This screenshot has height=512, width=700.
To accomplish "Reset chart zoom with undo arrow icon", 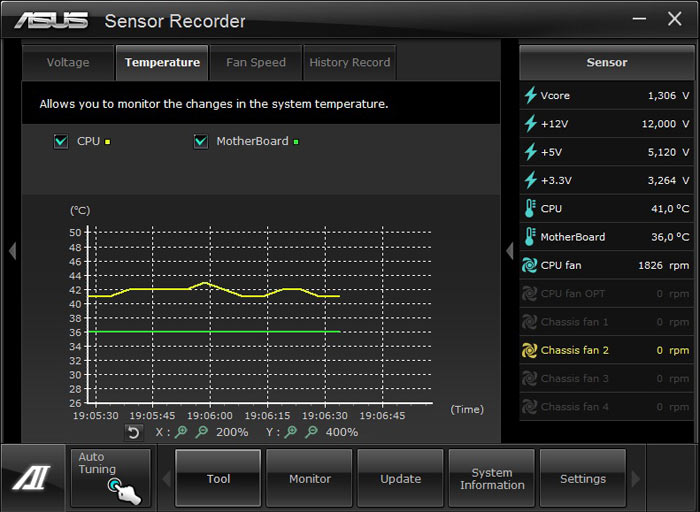I will tap(133, 432).
